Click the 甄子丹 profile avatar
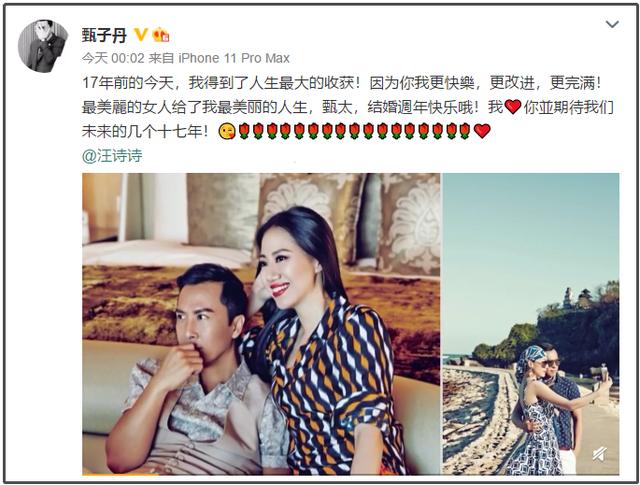The image size is (640, 485). pyautogui.click(x=43, y=46)
